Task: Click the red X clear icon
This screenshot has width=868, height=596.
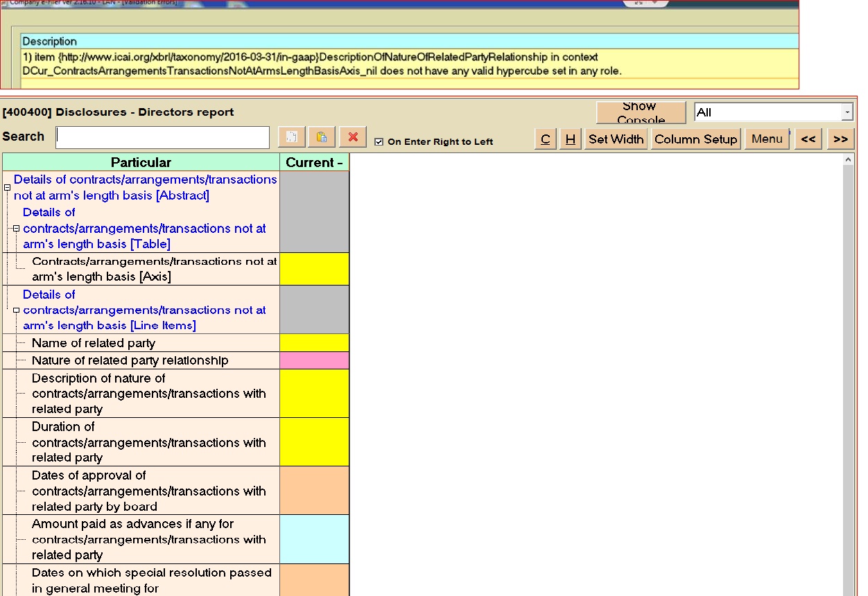Action: [353, 137]
